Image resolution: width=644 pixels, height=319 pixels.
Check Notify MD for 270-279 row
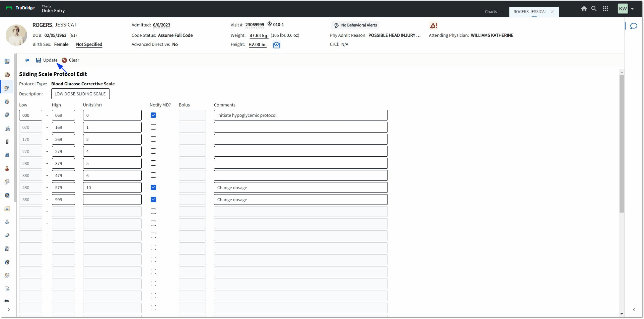coord(153,151)
